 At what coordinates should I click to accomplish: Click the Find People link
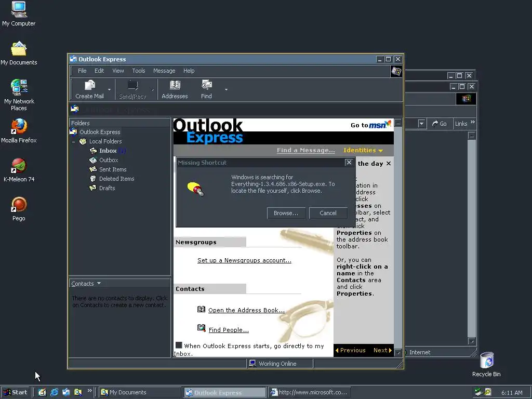point(229,330)
